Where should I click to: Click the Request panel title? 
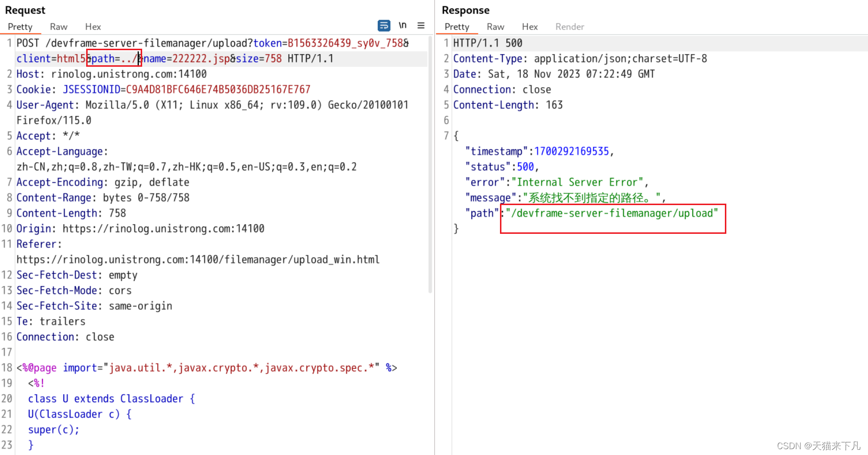25,10
